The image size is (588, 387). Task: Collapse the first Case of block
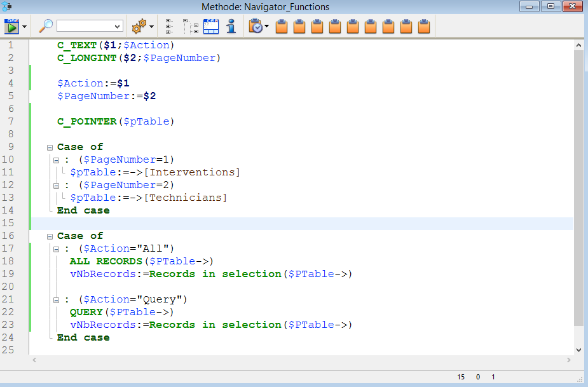click(x=50, y=147)
